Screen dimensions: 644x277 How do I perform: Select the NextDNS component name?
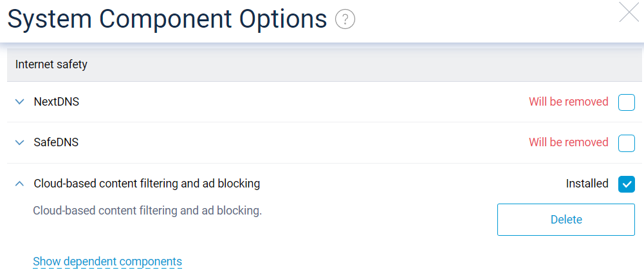point(57,102)
